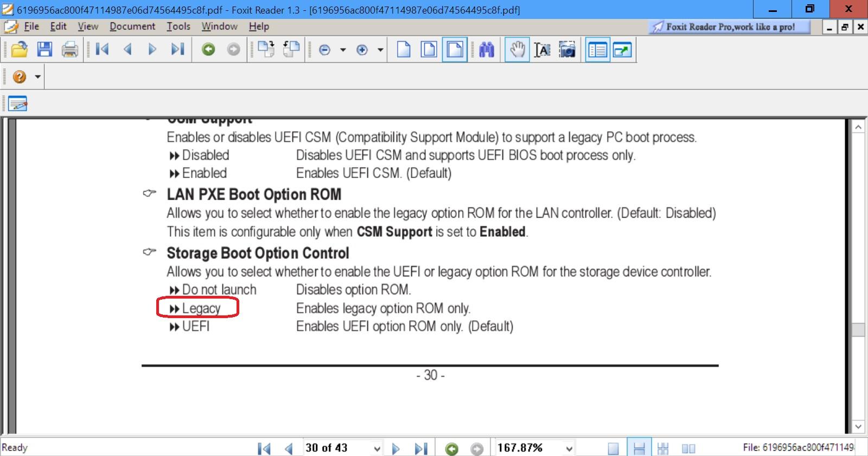
Task: Open the Tools menu
Action: click(178, 26)
